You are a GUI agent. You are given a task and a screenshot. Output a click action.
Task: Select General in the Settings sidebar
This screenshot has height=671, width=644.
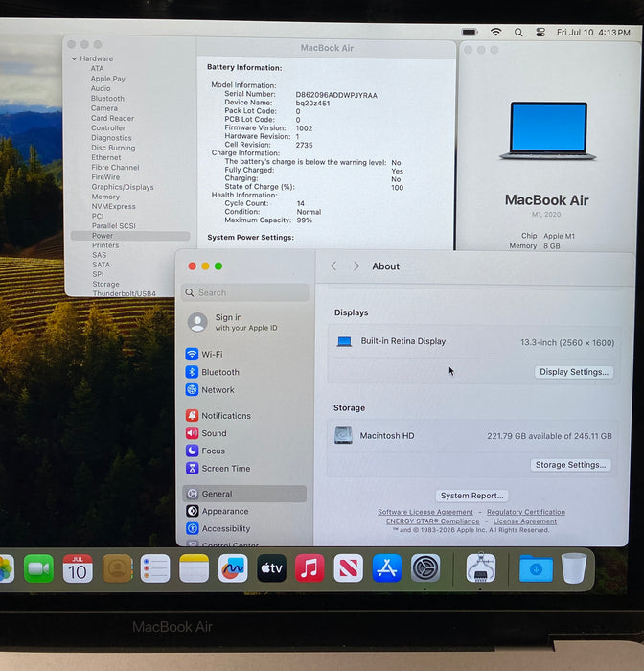tap(244, 494)
